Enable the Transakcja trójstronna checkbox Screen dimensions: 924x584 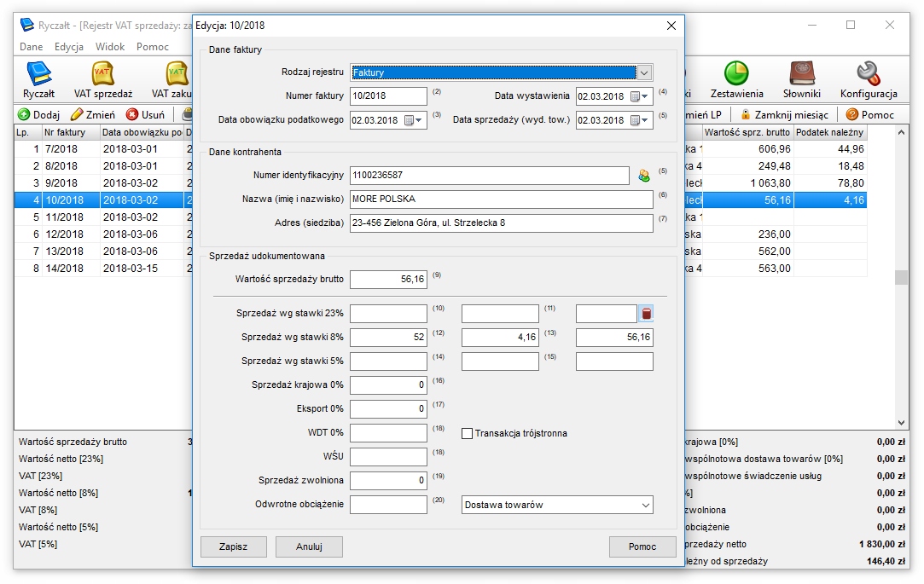[467, 433]
